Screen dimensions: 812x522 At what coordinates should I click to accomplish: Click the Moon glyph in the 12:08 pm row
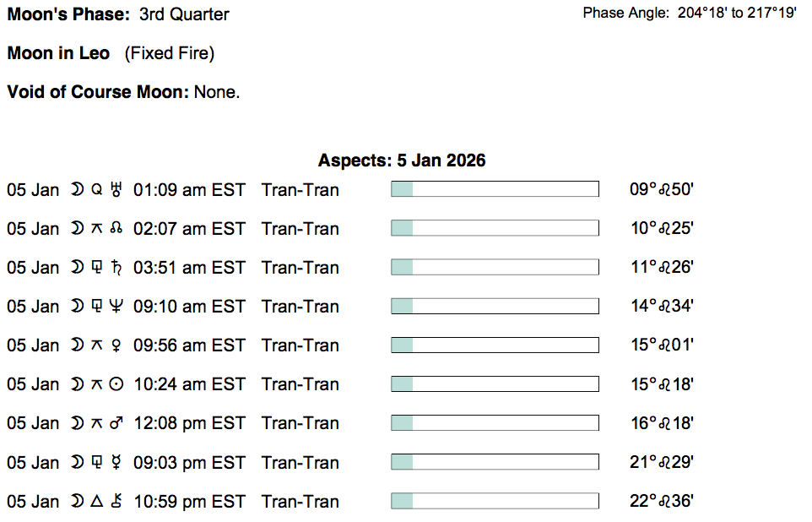77,423
